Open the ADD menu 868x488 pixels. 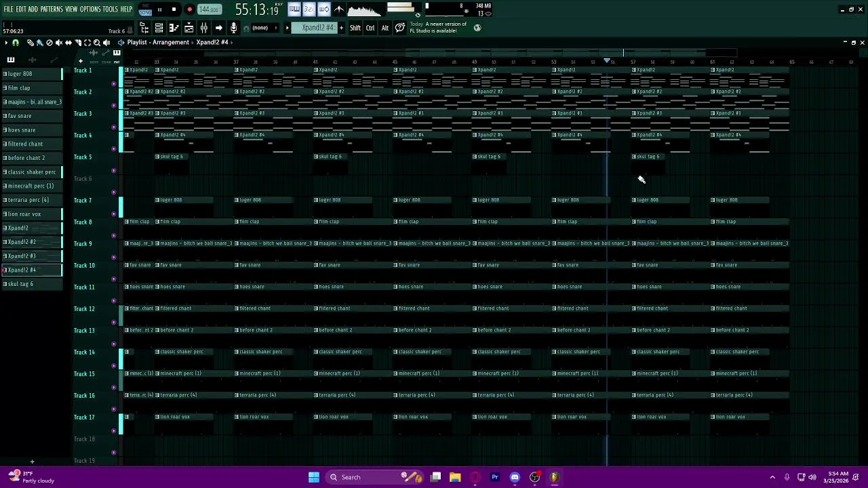(33, 9)
